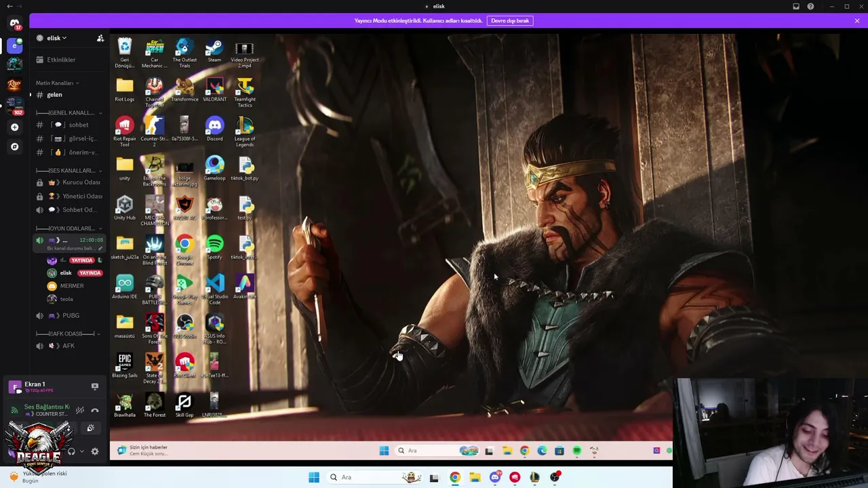Click Skill Gap icon on streamed desktop
Screen dimensions: 868x488
point(184,405)
